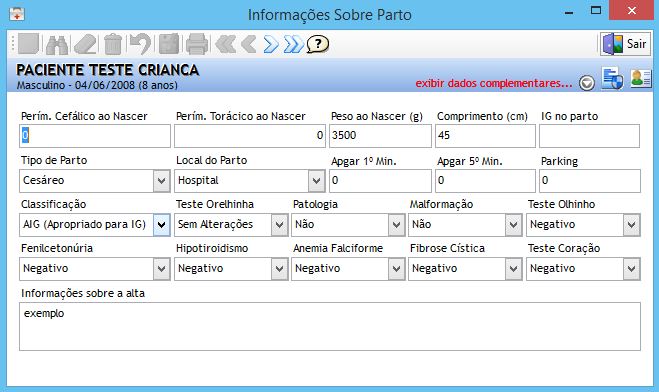Click the computer with shield icon
The image size is (659, 392).
coord(612,78)
